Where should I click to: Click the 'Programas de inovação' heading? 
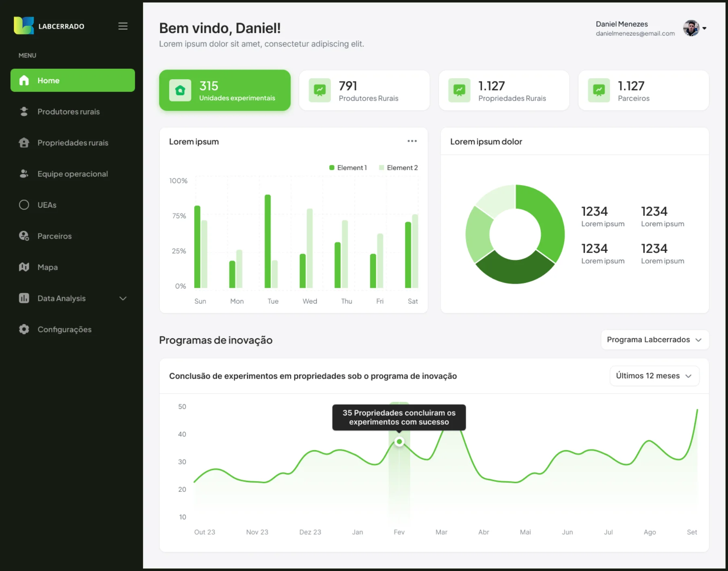[216, 340]
